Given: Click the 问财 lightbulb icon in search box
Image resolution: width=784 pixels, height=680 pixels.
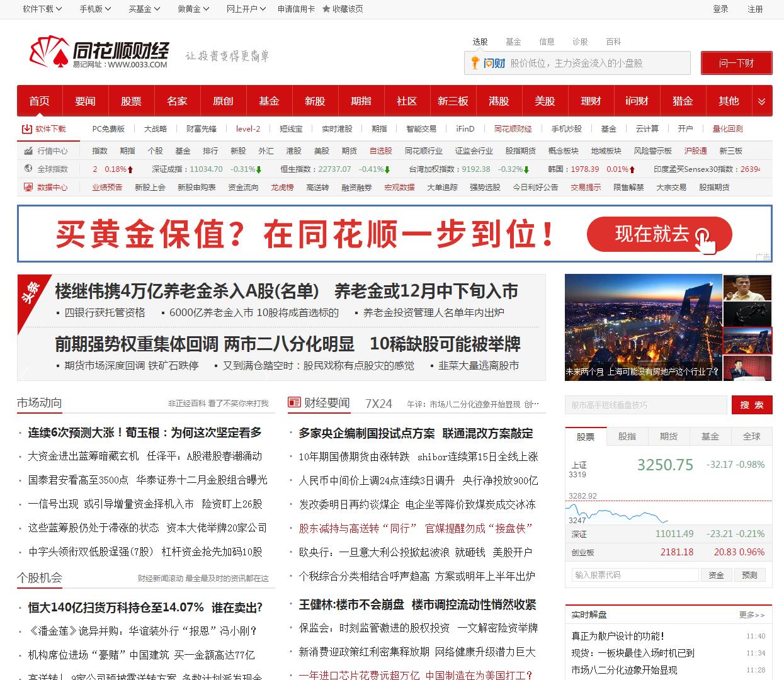Looking at the screenshot, I should coord(475,63).
